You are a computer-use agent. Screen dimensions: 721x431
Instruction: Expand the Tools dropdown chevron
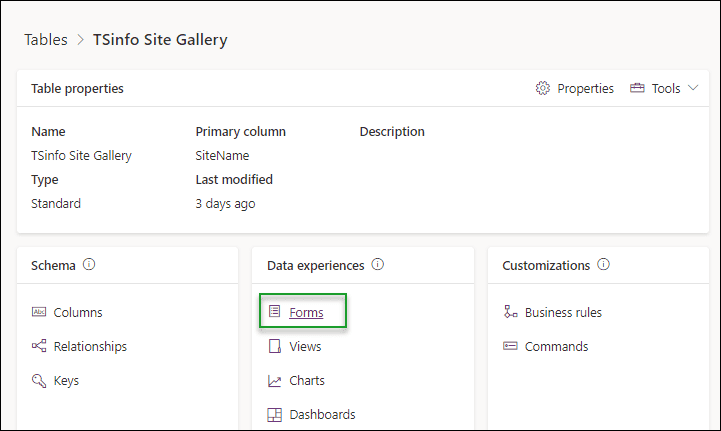point(693,87)
